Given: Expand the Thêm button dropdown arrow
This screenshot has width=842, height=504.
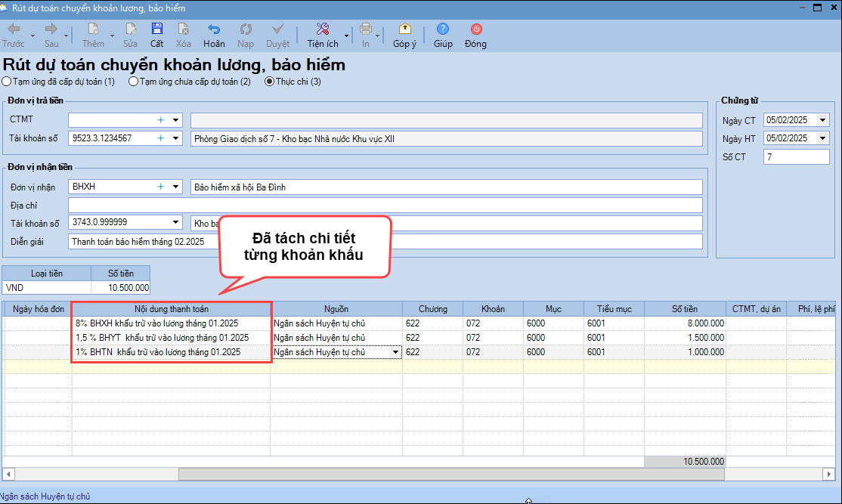Looking at the screenshot, I should tap(112, 36).
